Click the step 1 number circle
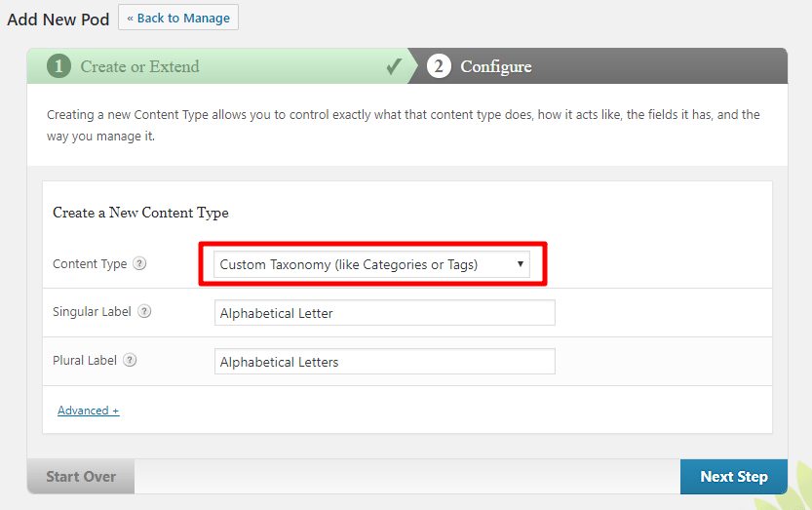The width and height of the screenshot is (812, 510). (58, 66)
